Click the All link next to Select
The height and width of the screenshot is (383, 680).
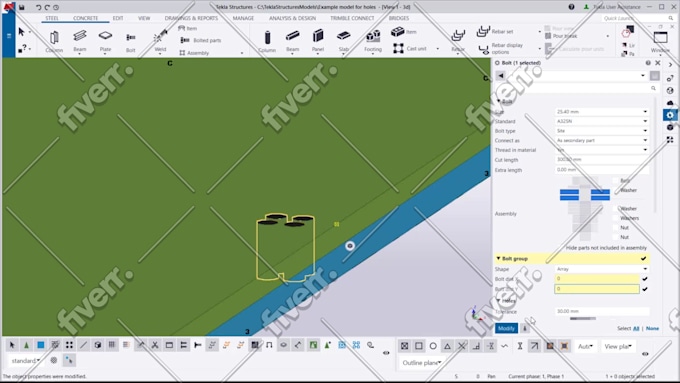click(x=636, y=328)
